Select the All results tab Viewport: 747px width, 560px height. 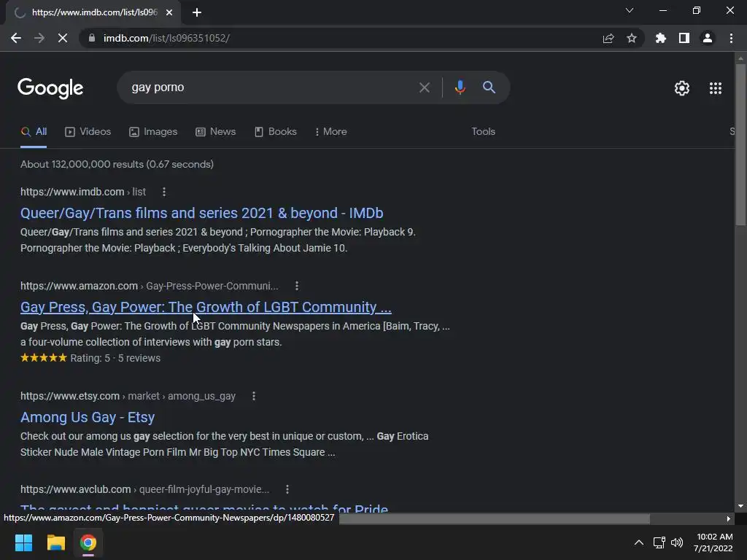(34, 132)
